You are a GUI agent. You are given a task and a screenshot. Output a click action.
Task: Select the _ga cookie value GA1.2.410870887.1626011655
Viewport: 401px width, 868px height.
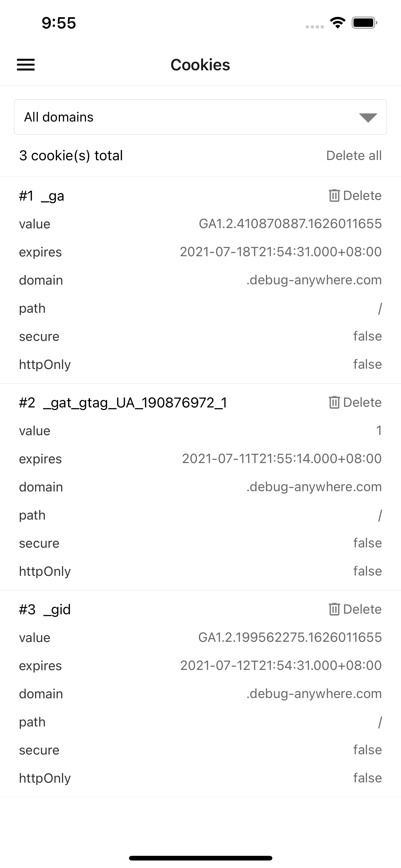point(290,223)
